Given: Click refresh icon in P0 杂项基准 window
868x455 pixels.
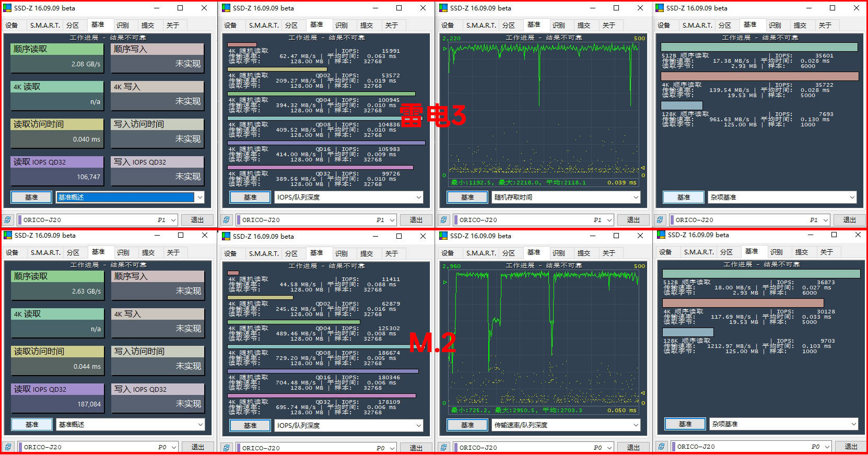Looking at the screenshot, I should click(661, 447).
